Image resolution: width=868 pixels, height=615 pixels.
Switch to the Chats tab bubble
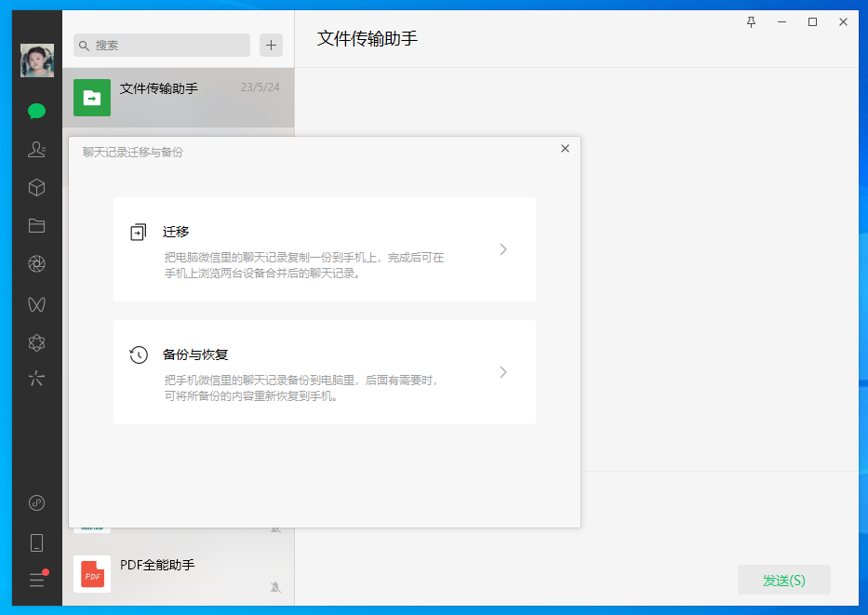point(36,111)
